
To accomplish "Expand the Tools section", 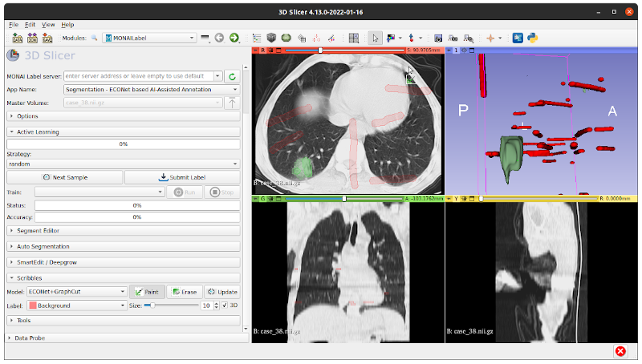I will pyautogui.click(x=124, y=320).
